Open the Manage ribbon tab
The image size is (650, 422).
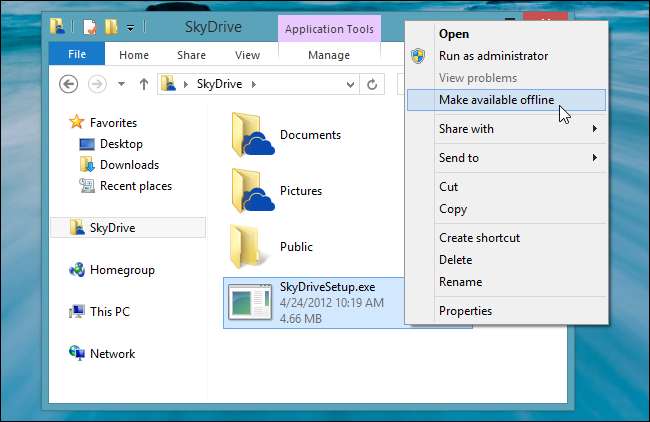[329, 55]
